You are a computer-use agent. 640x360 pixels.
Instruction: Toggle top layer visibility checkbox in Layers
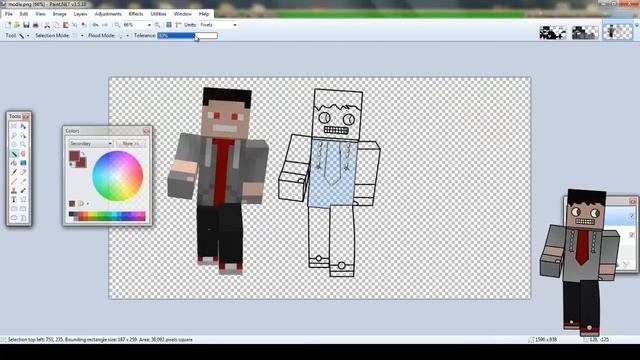coord(631,216)
